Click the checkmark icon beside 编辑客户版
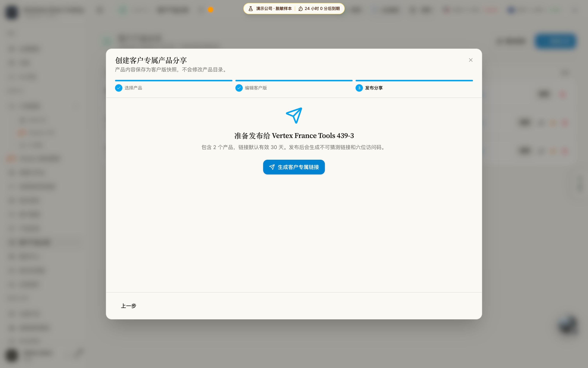 [x=239, y=88]
